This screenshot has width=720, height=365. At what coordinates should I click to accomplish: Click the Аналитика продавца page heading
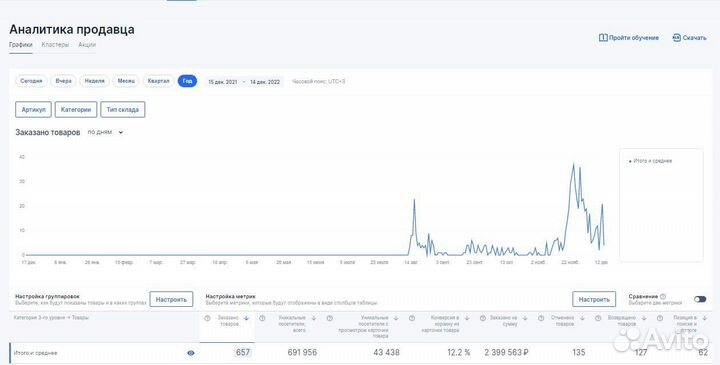click(x=72, y=29)
